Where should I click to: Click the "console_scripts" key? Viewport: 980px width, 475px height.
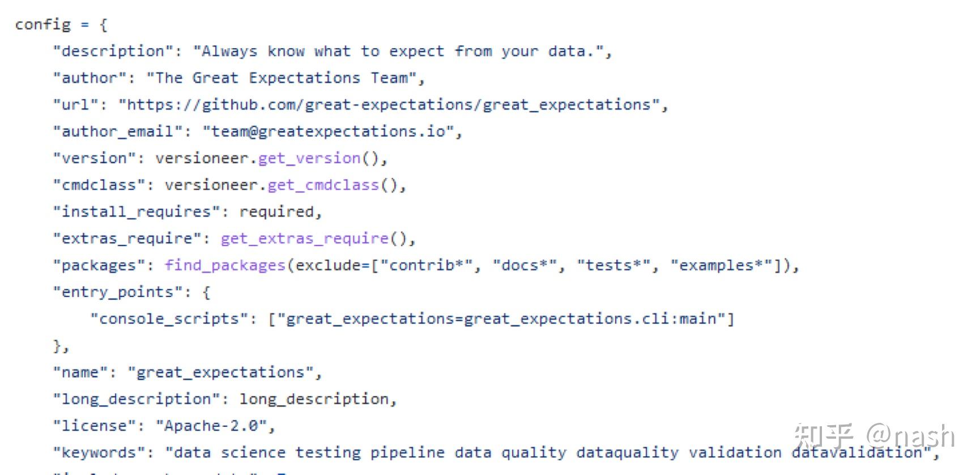pyautogui.click(x=169, y=319)
